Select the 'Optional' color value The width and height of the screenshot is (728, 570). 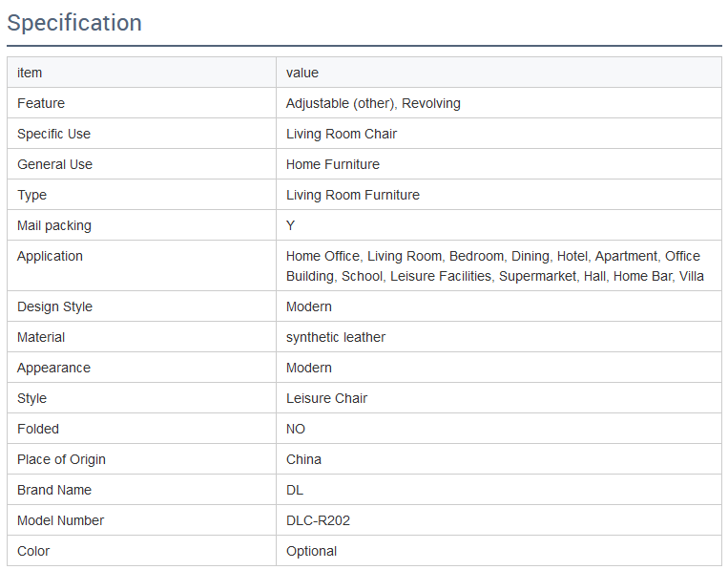coord(312,552)
